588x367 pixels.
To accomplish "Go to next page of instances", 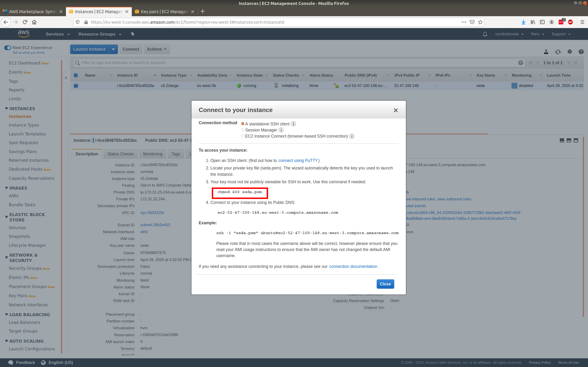I will point(569,63).
